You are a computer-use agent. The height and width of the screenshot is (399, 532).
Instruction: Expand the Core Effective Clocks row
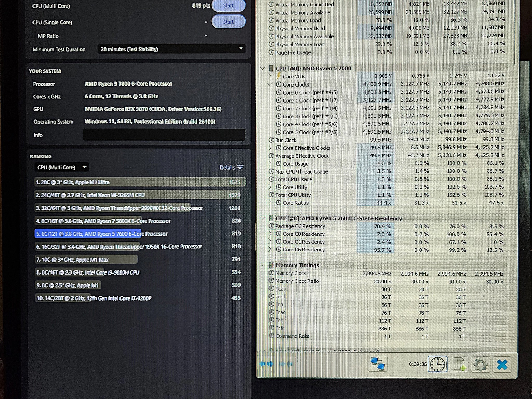tap(270, 148)
